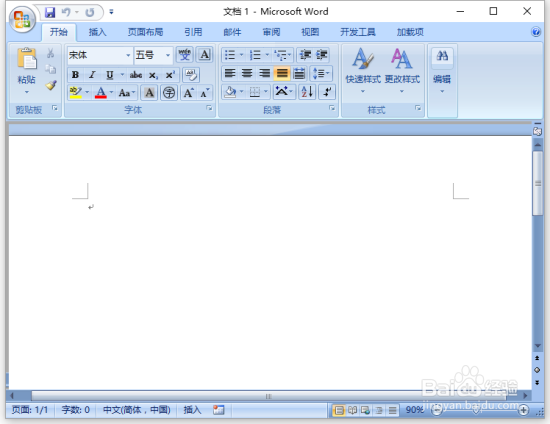The height and width of the screenshot is (424, 550).
Task: Click the Asian layout icon in the paragraph group
Action: coord(283,92)
